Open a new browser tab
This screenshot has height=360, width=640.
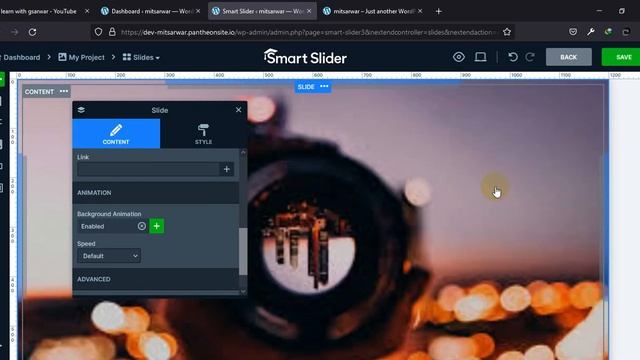(x=438, y=11)
